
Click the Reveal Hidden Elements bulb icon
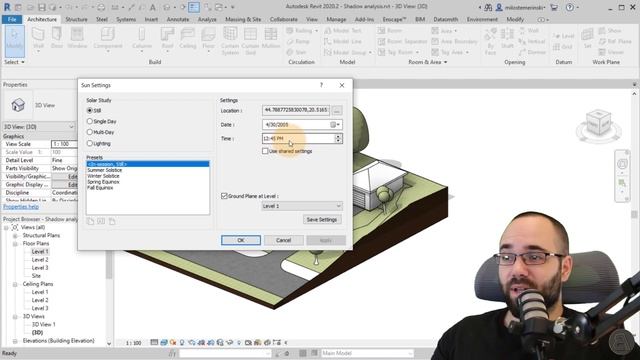[x=239, y=342]
